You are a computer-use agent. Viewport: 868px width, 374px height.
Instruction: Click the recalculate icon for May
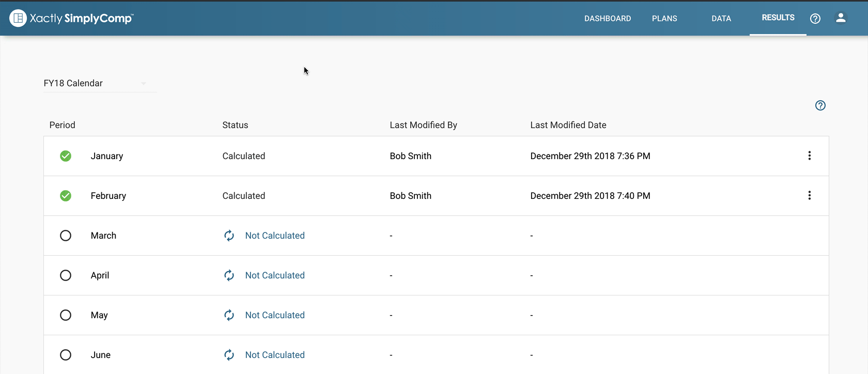(229, 315)
